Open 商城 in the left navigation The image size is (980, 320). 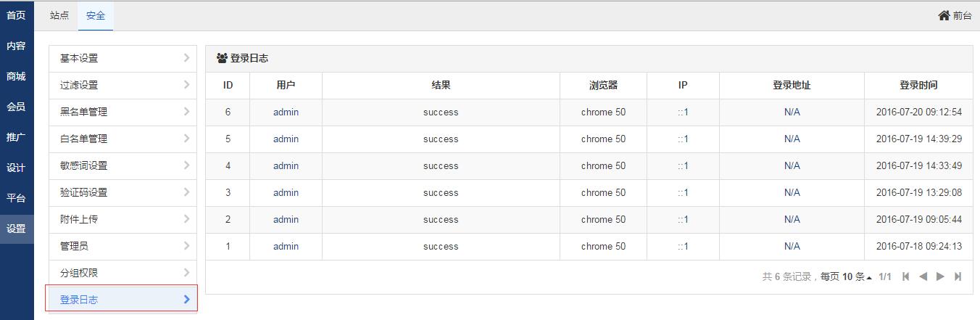click(x=16, y=76)
